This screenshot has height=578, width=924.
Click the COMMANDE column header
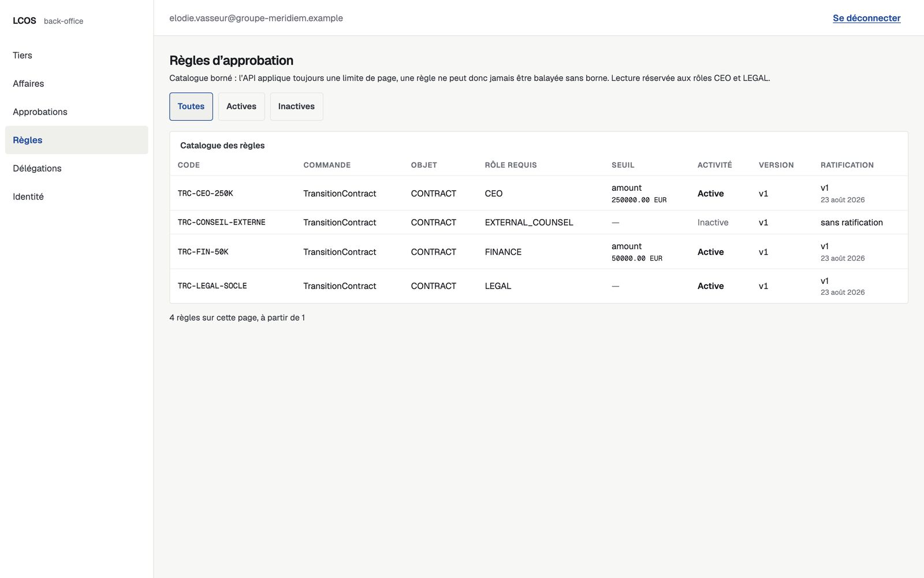pos(327,165)
